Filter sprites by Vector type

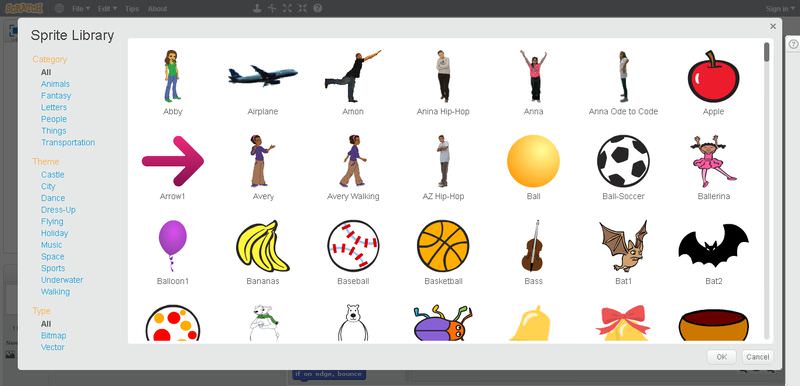click(53, 348)
